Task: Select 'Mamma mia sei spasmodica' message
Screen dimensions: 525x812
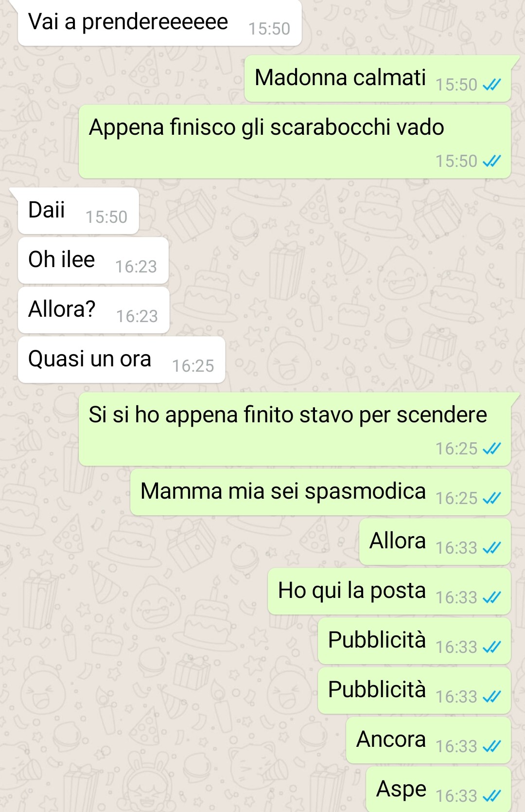Action: click(x=320, y=492)
